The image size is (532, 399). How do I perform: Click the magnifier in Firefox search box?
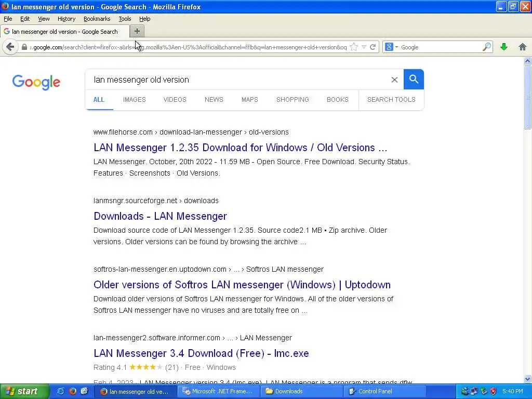tap(486, 47)
